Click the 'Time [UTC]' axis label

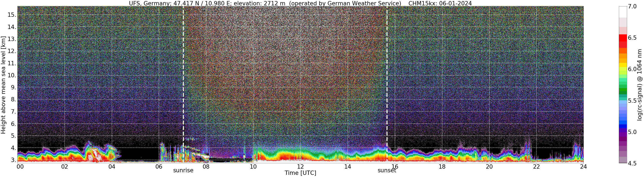(300, 173)
